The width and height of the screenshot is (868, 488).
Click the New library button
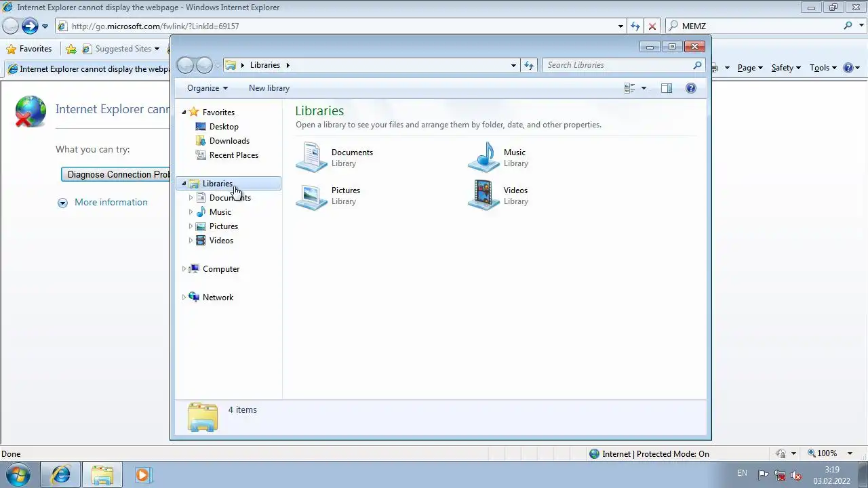pyautogui.click(x=269, y=88)
